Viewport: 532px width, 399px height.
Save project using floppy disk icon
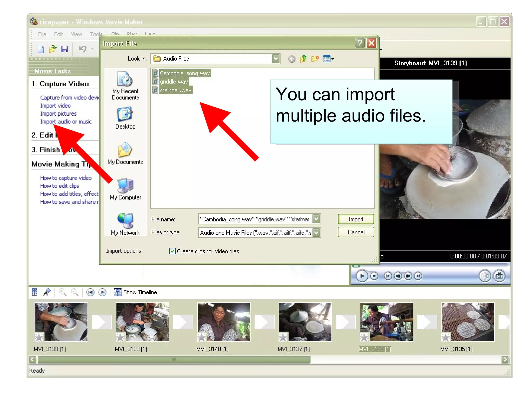(64, 49)
